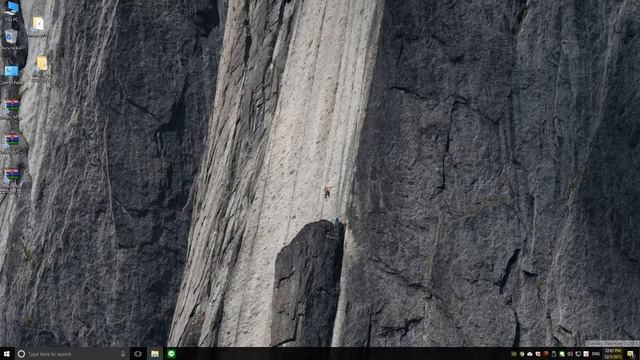Open the green LINE app taskbar icon
This screenshot has height=360, width=640.
click(x=171, y=354)
